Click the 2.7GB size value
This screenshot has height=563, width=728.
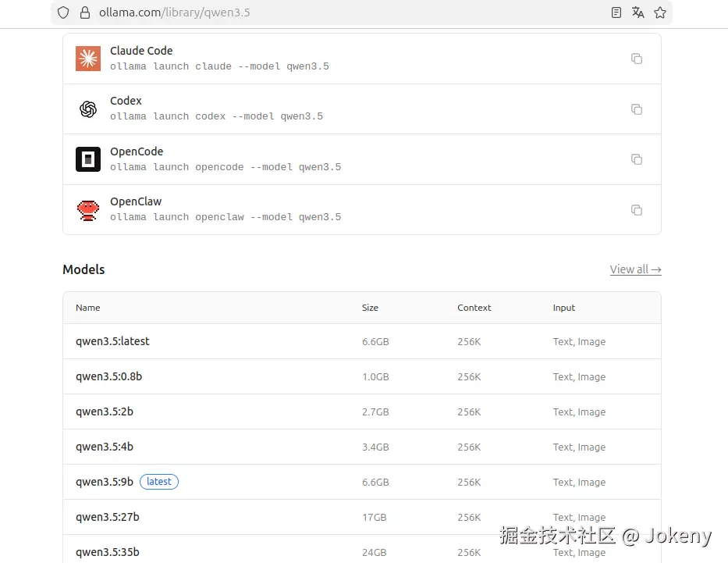(x=375, y=412)
